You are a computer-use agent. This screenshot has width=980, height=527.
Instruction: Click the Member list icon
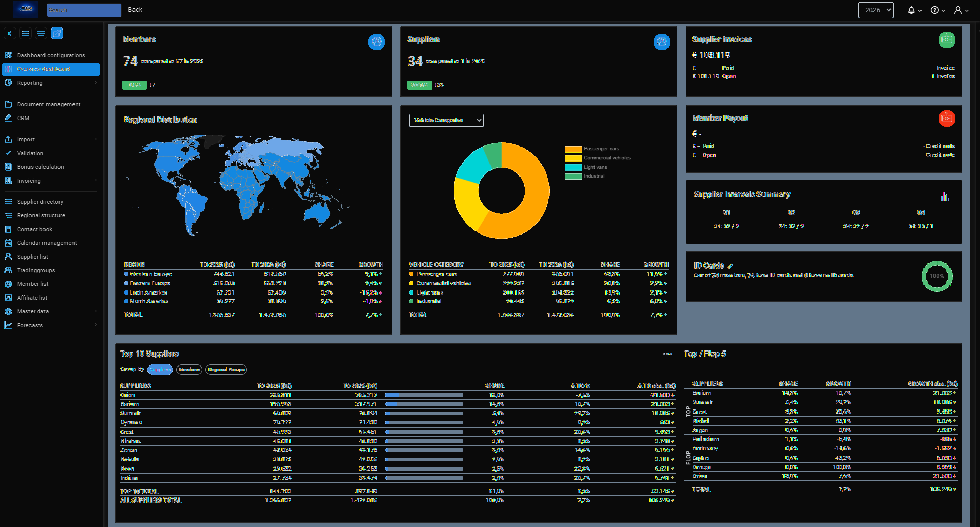(x=8, y=284)
